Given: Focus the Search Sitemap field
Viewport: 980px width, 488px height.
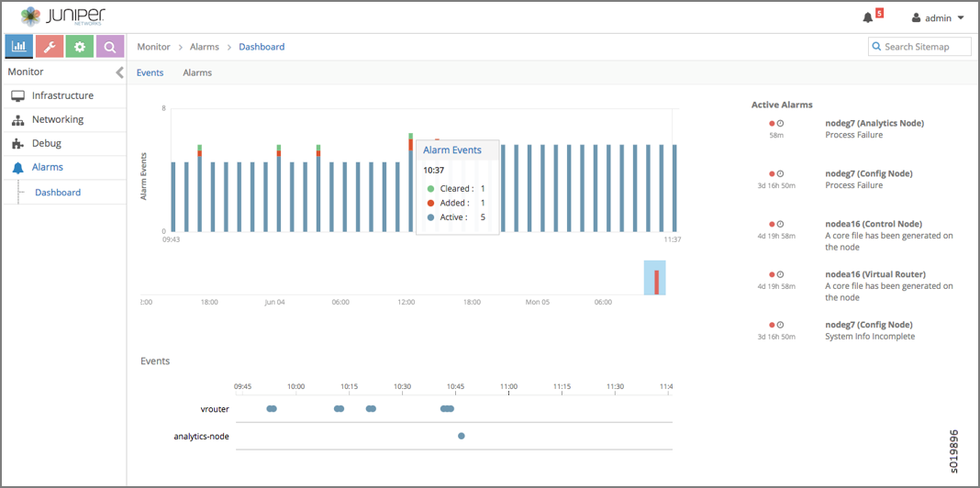Looking at the screenshot, I should click(919, 47).
